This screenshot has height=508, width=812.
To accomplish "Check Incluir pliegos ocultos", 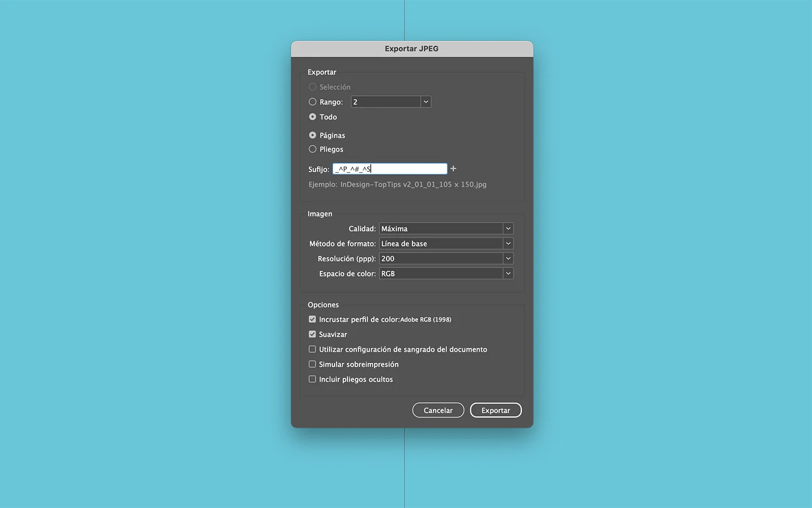I will coord(312,379).
